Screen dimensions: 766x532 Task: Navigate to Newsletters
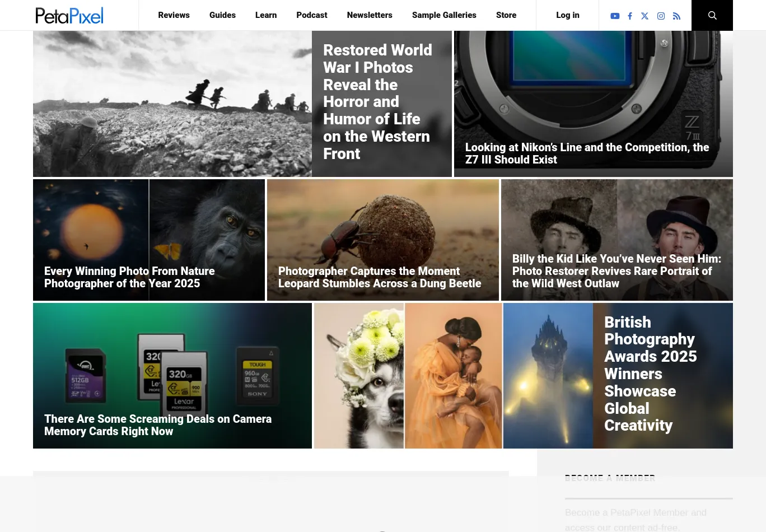pyautogui.click(x=370, y=15)
